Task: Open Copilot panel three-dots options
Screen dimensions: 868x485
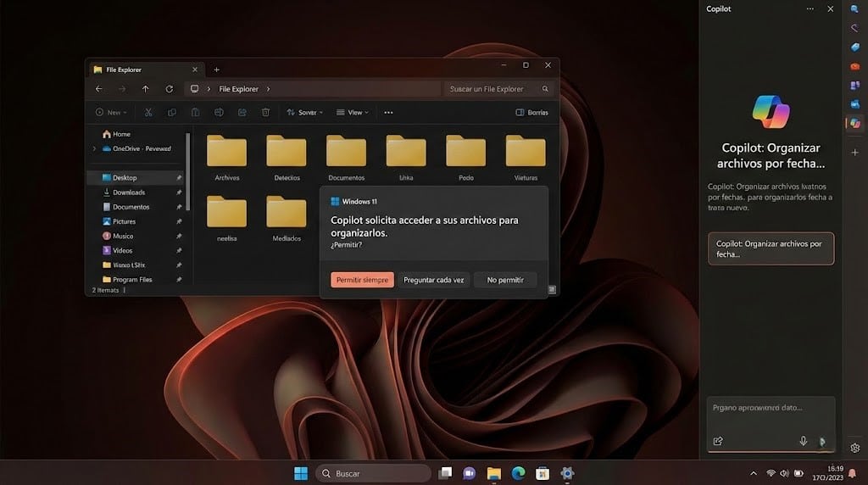Action: (x=810, y=8)
